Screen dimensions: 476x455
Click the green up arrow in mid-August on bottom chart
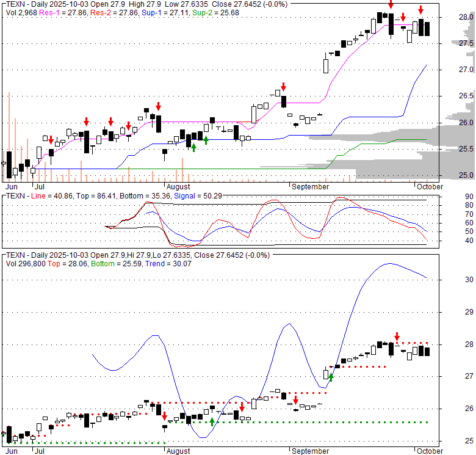click(212, 421)
